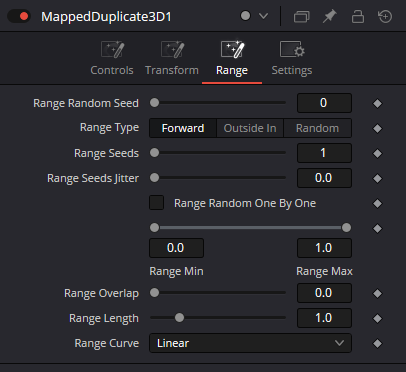Click the node color dot in header

245,16
